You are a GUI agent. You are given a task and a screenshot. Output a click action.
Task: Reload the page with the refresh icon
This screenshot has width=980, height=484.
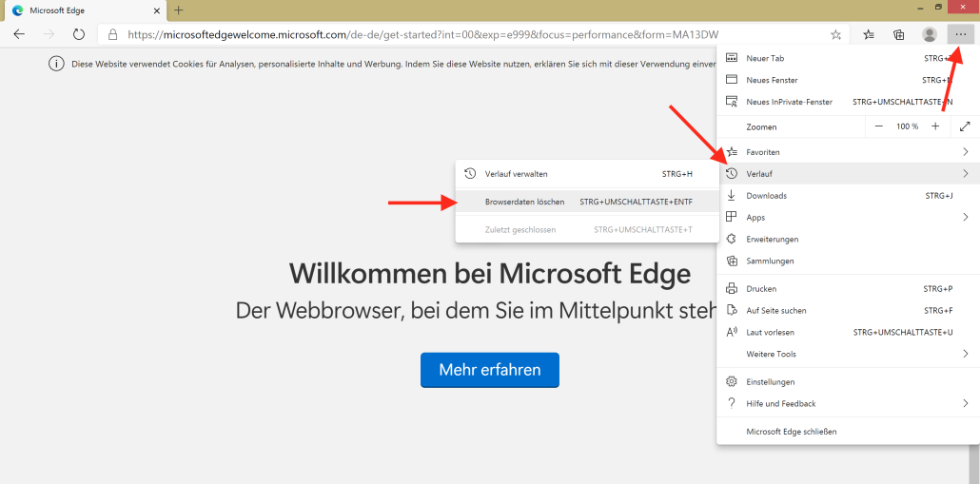pyautogui.click(x=79, y=34)
